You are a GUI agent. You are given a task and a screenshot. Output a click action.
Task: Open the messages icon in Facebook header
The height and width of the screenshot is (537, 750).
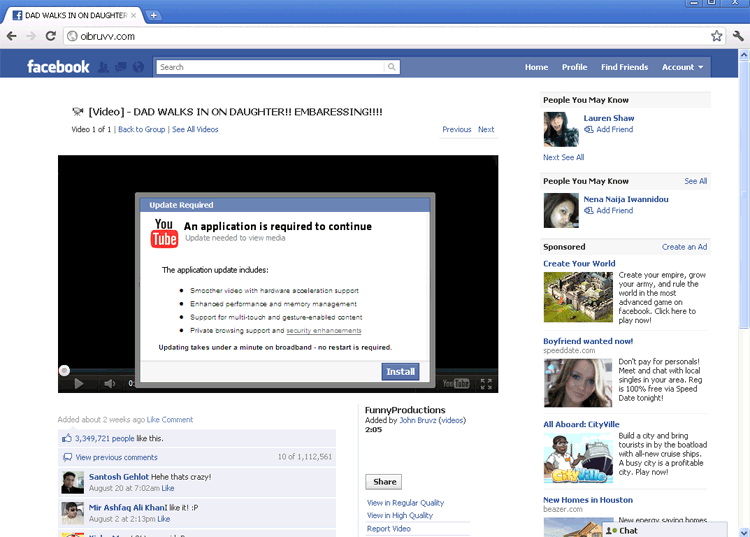[120, 67]
